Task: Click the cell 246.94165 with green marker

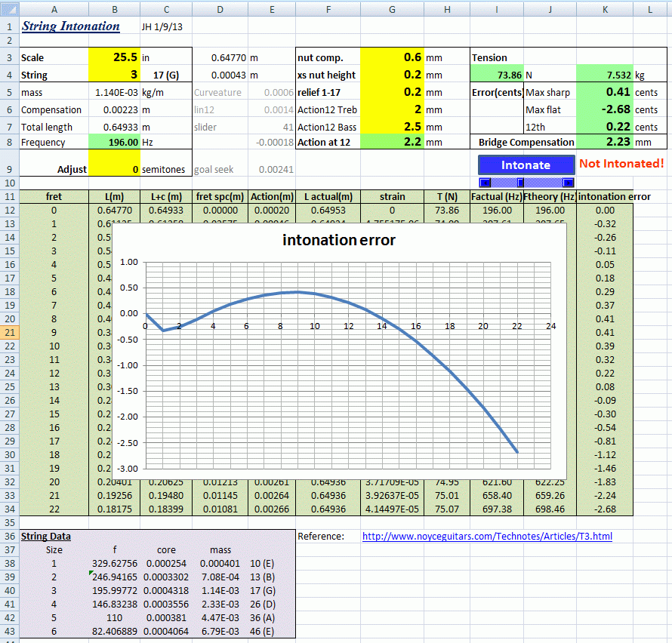Action: point(115,577)
